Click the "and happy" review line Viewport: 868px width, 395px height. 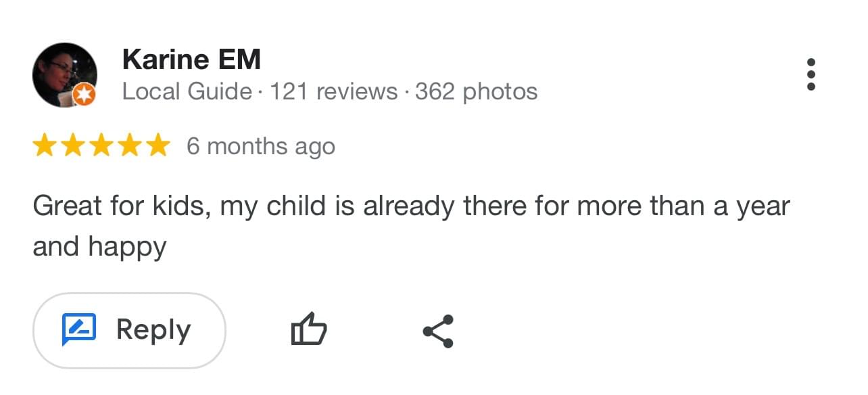(x=99, y=247)
